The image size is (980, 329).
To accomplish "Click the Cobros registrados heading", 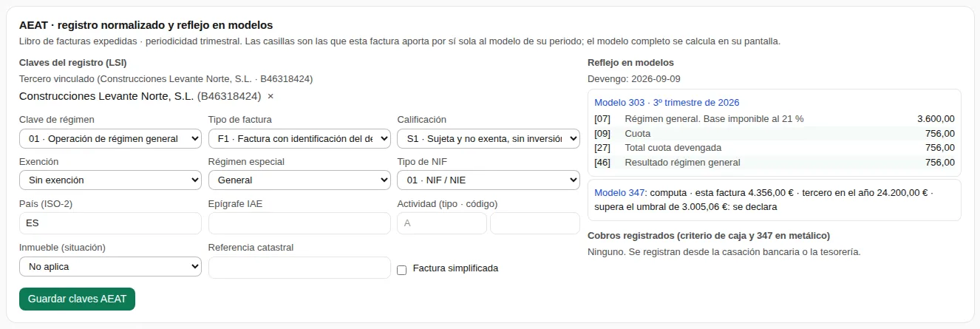I will (x=709, y=236).
